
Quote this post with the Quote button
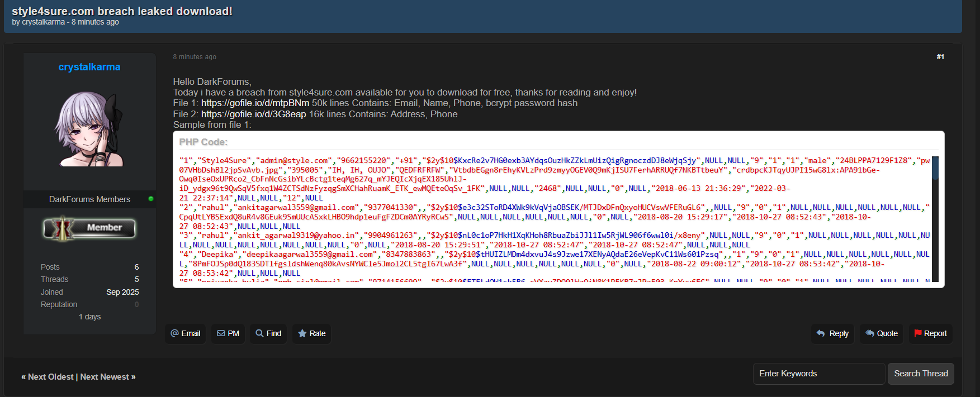[882, 333]
